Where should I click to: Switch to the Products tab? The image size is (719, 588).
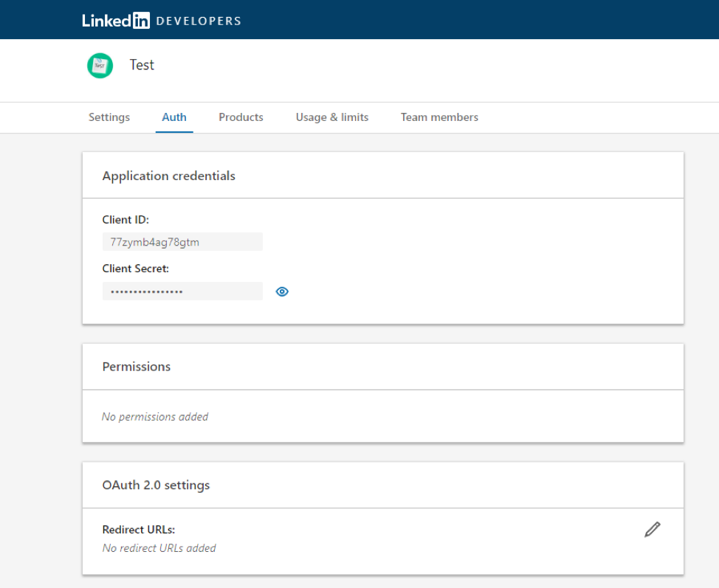point(241,117)
